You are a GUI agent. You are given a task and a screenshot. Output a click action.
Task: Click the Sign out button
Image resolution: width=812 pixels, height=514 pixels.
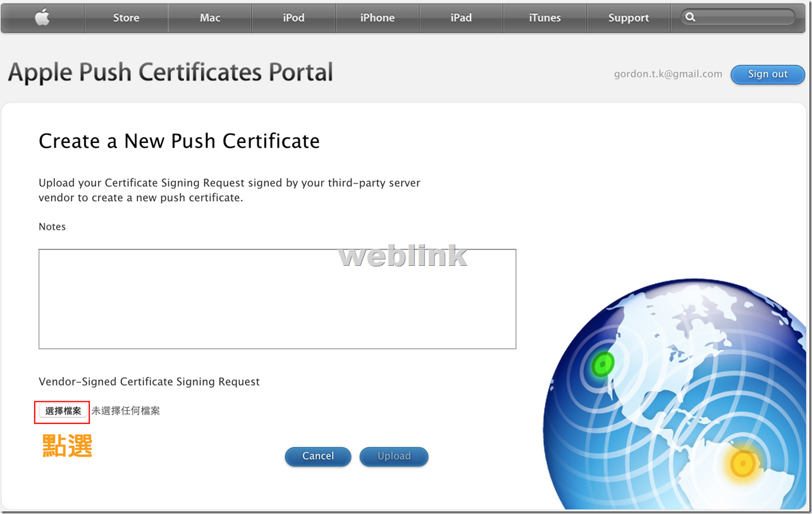(768, 74)
